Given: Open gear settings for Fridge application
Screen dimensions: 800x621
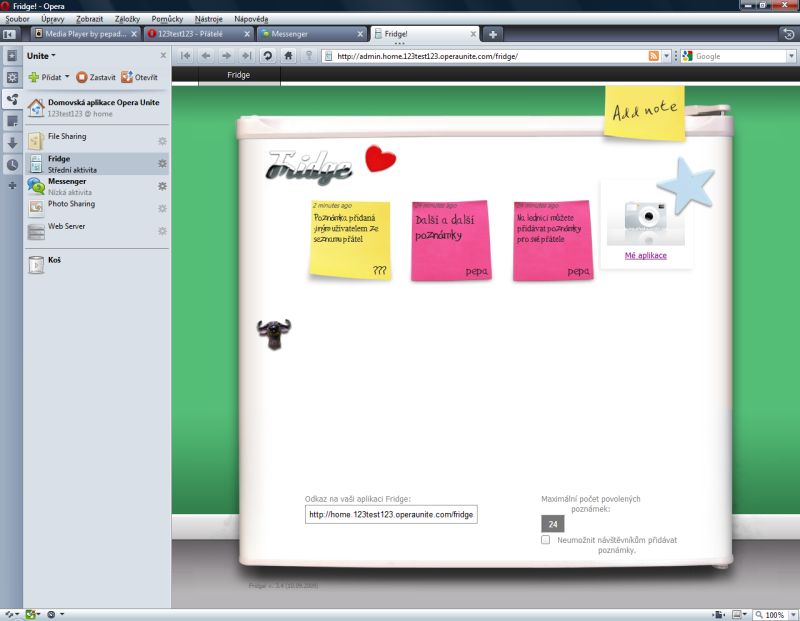Looking at the screenshot, I should 162,163.
